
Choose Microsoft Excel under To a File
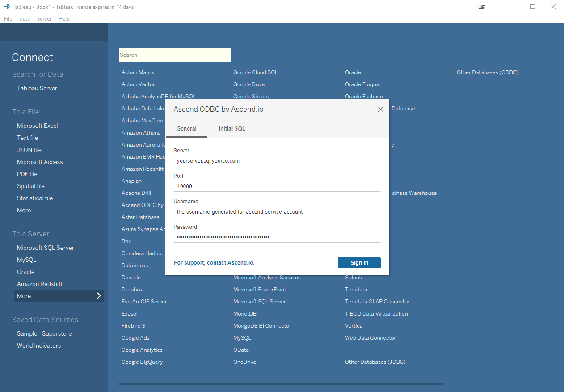point(38,126)
